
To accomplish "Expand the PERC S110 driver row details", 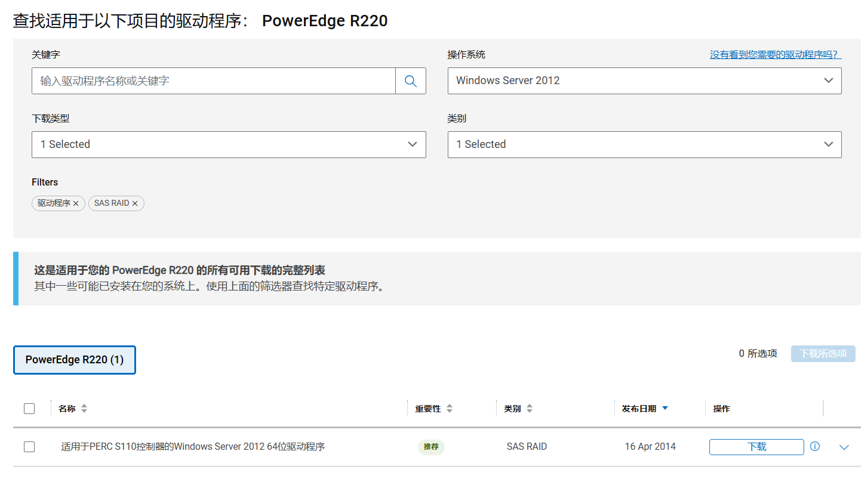I will coord(844,446).
